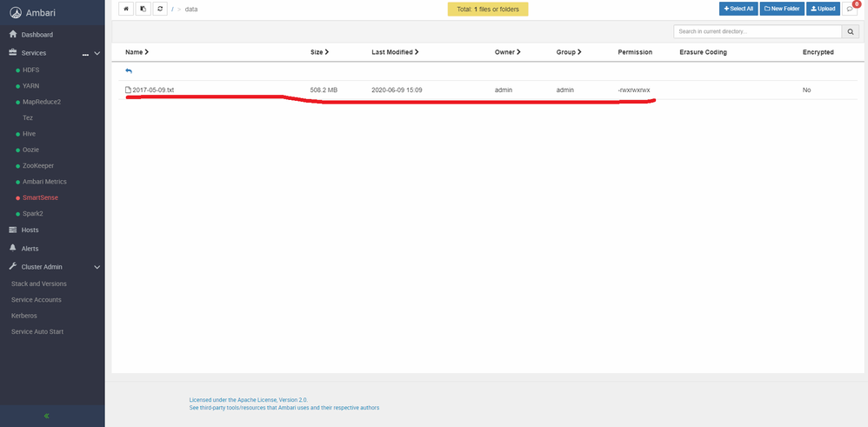Sort files by Last Modified
Viewport: 868px width, 427px height.
(395, 52)
